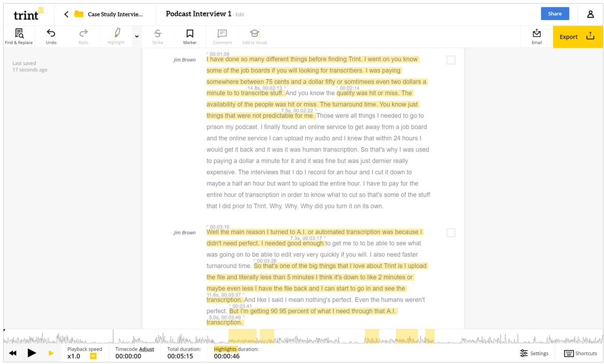The image size is (604, 364).
Task: Click the 00:01:58 timestamp
Action: click(x=220, y=54)
